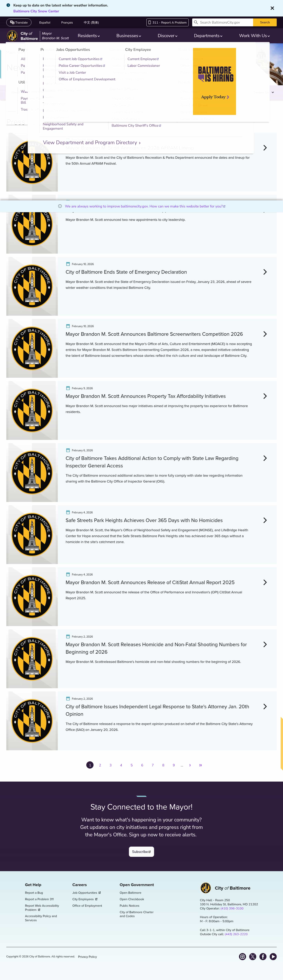
Task: Open the Departments dropdown menu
Action: click(208, 36)
